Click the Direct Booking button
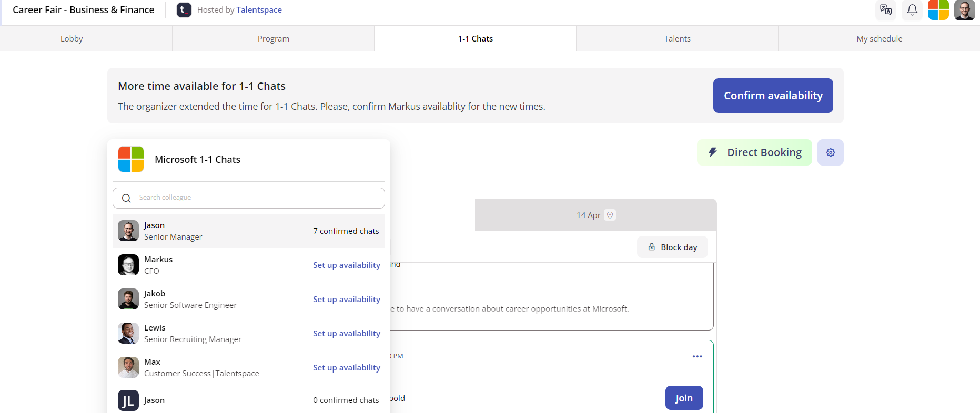Screen dimensions: 980x413 754,152
